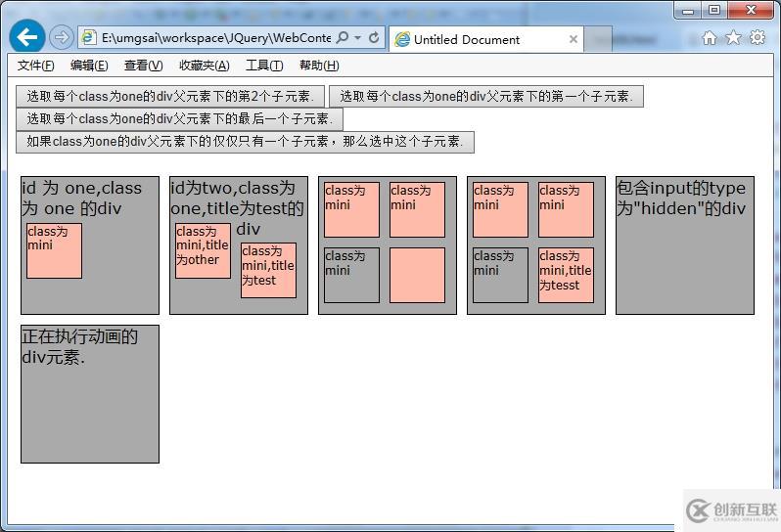Open the Tools gear icon
781x532 pixels.
[x=758, y=38]
